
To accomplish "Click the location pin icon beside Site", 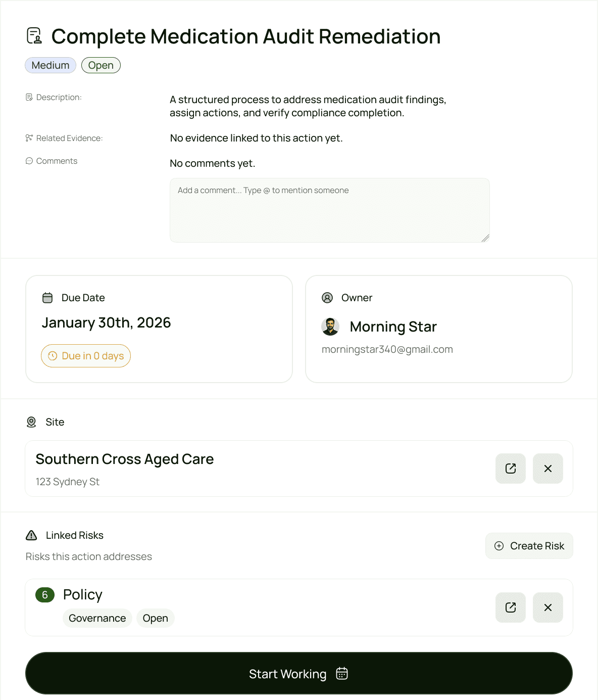I will [31, 422].
